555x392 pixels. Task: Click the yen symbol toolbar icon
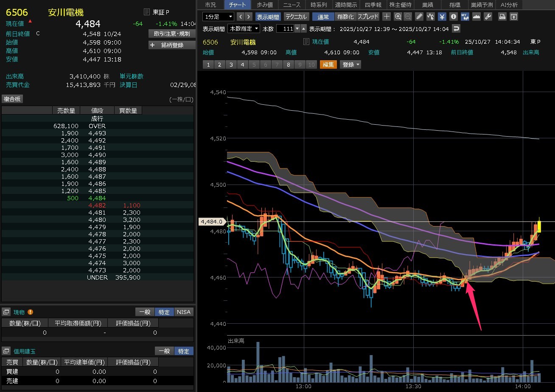[442, 17]
